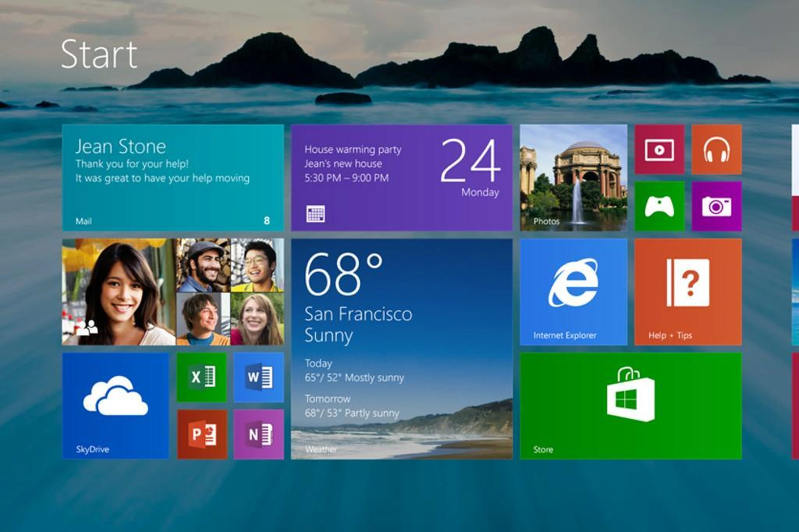Click the "Tomorrow" forecast heading

click(x=328, y=399)
